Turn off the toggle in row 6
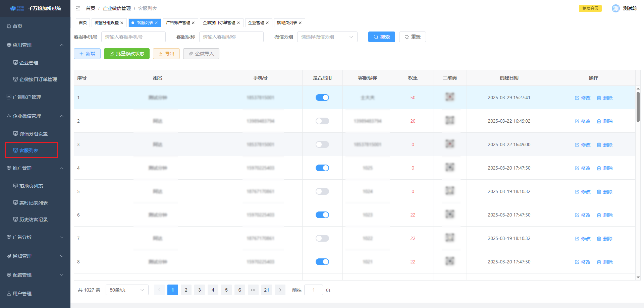 (x=322, y=215)
